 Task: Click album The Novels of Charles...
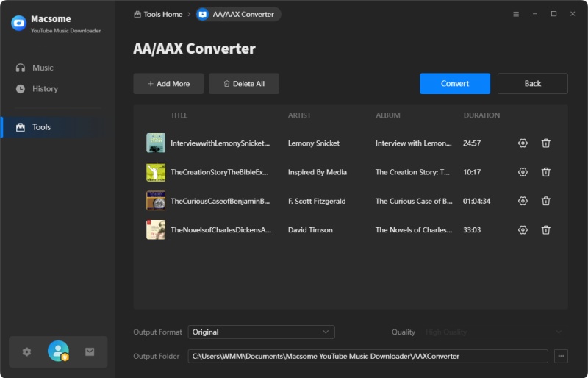tap(414, 229)
